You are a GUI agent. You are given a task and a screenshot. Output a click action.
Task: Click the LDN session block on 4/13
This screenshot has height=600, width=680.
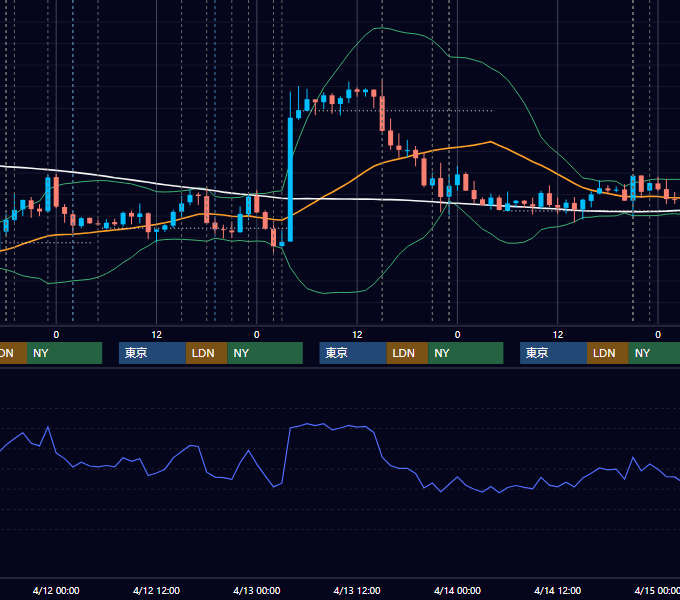(407, 353)
